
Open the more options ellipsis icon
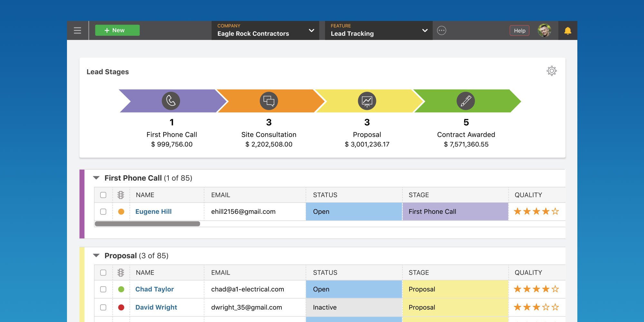pyautogui.click(x=441, y=31)
